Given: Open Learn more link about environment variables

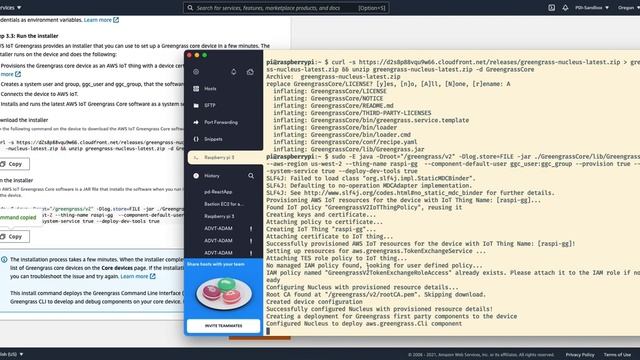Looking at the screenshot, I should point(101,20).
